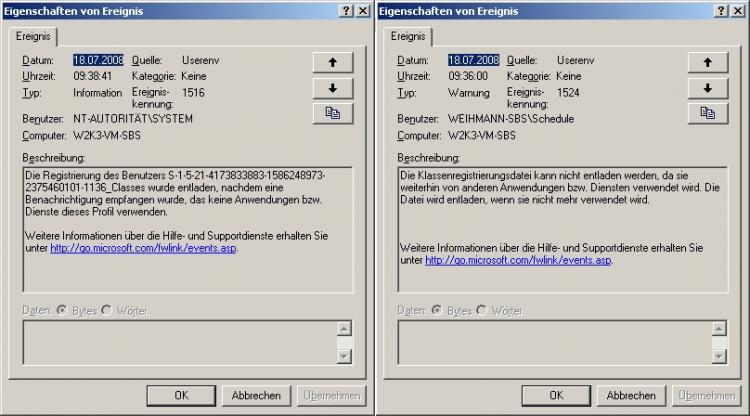
Task: Click Abbrechen in the left dialog
Action: [x=256, y=395]
